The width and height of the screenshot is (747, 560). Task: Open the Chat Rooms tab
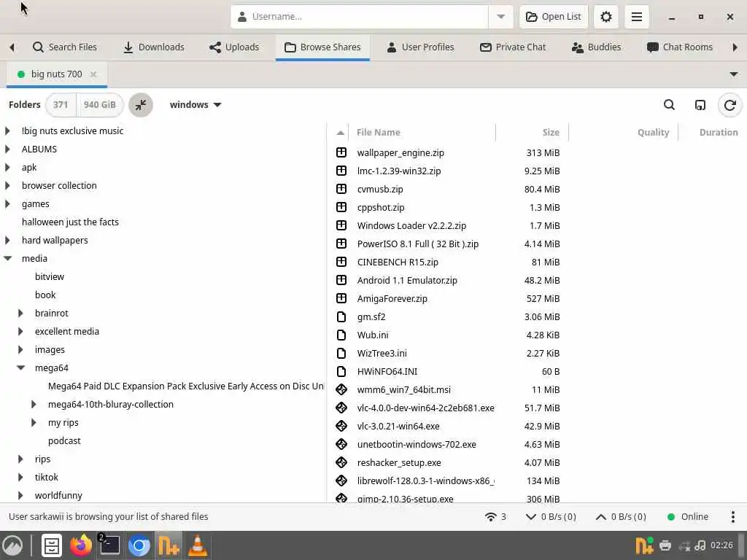click(x=680, y=47)
